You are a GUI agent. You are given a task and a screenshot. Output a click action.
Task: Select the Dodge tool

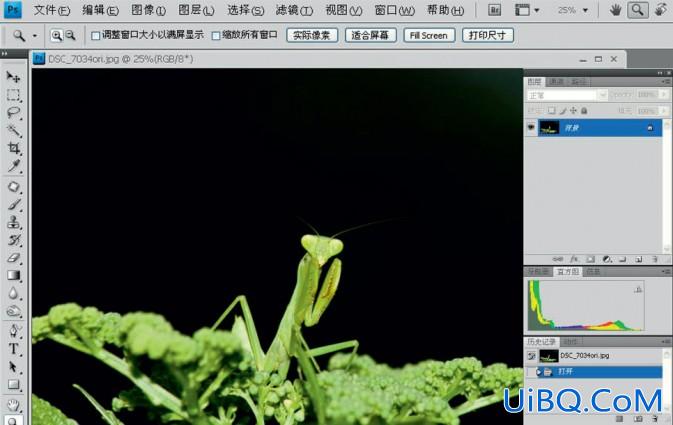pyautogui.click(x=13, y=311)
